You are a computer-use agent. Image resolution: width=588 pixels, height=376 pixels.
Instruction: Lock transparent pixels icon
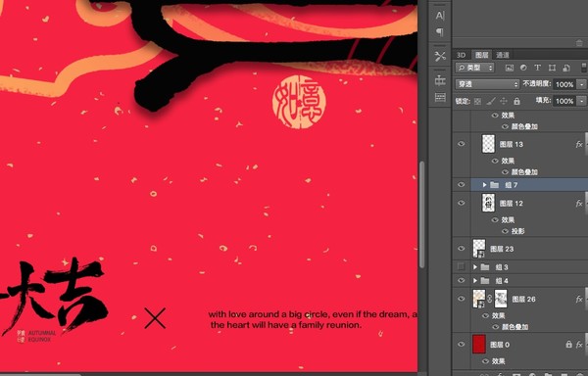[x=477, y=101]
